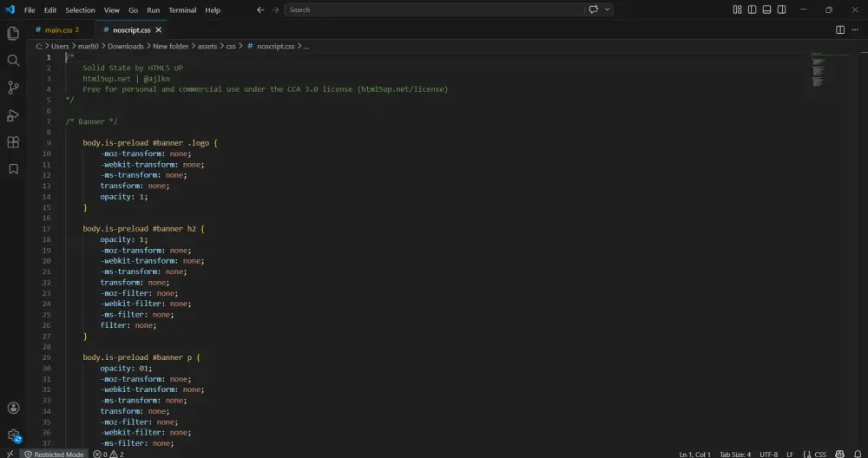
Task: Open the Search view in activity bar
Action: (13, 61)
